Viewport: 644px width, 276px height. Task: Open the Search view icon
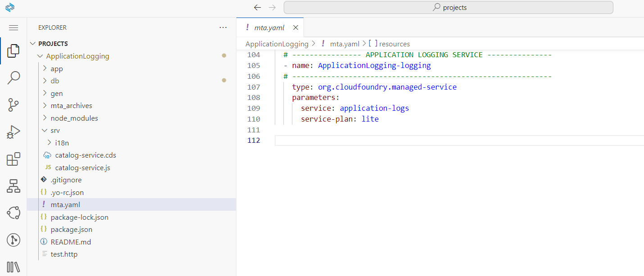click(13, 78)
